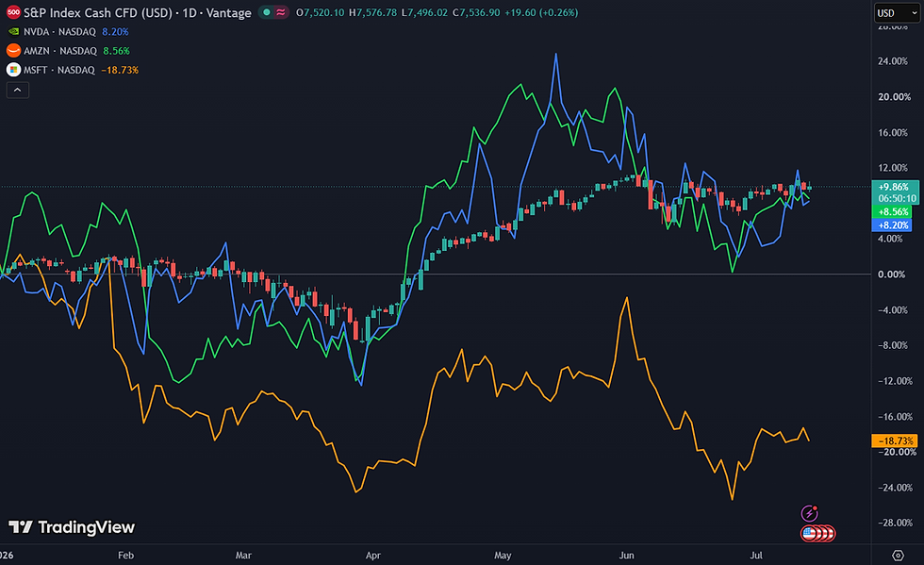Viewport: 924px width, 565px height.
Task: Click the Feb label on time axis
Action: click(x=125, y=556)
